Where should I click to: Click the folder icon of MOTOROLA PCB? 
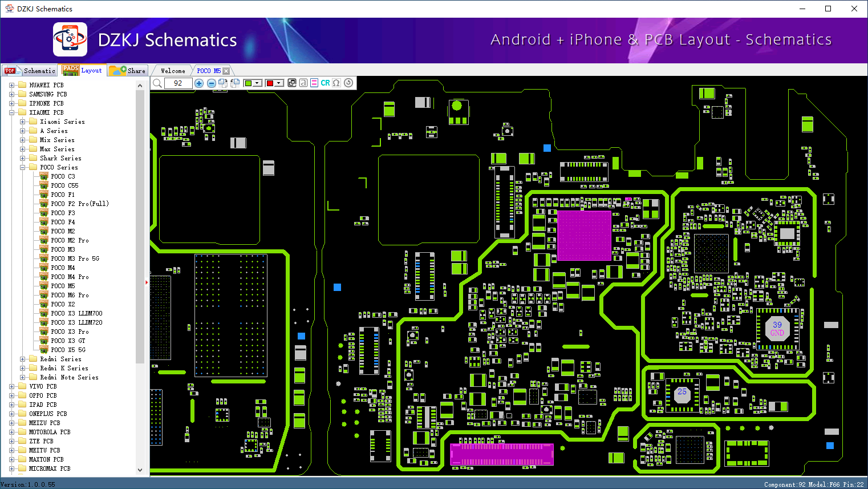[x=22, y=432]
